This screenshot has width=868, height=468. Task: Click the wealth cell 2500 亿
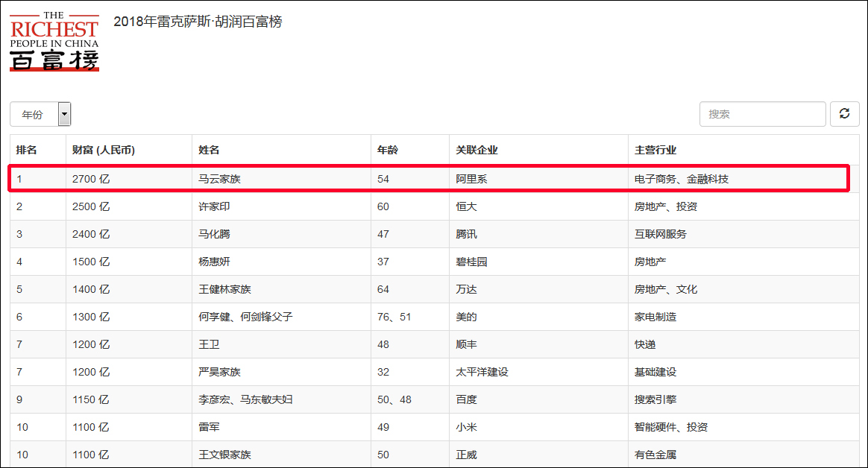(91, 206)
